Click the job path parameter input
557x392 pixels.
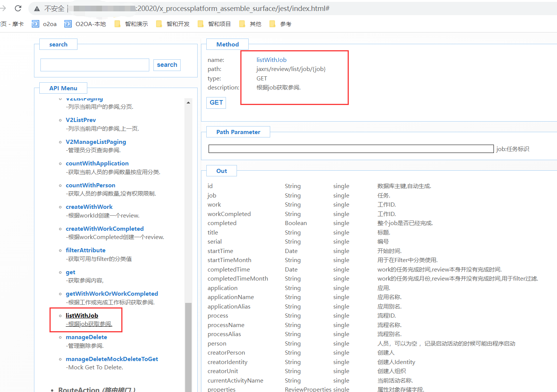pos(351,149)
